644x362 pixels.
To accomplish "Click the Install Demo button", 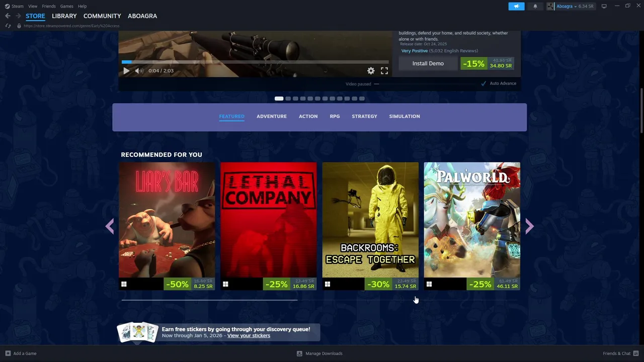I will 428,63.
